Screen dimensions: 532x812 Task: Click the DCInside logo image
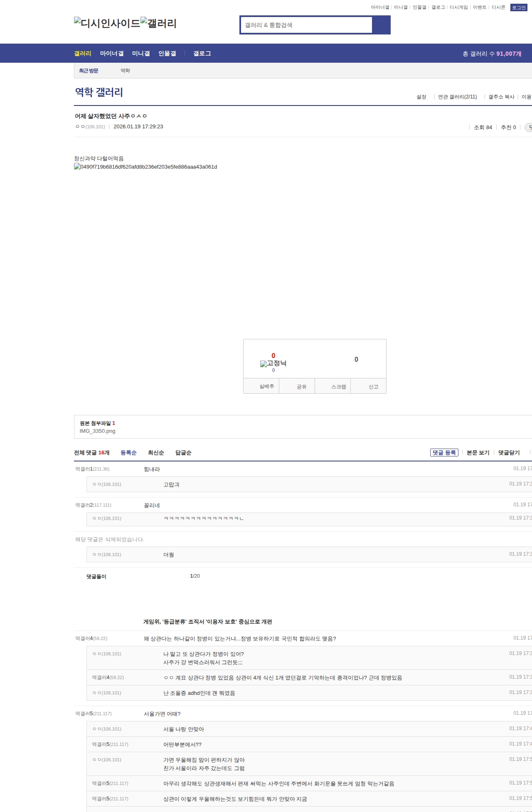coord(107,23)
